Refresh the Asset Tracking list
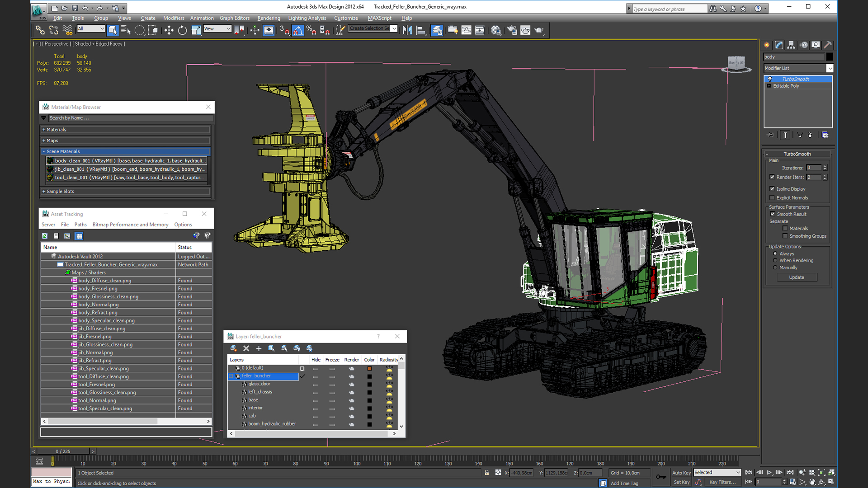868x488 pixels. (x=45, y=236)
